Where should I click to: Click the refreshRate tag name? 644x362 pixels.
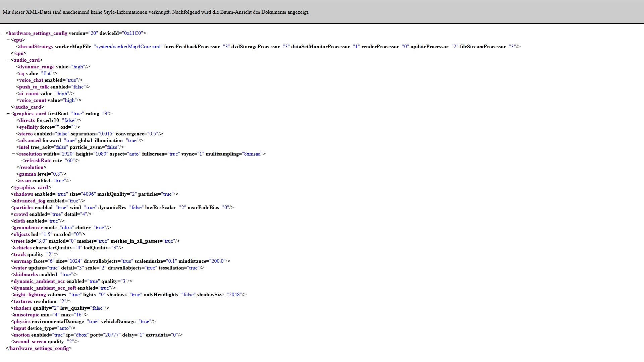(38, 161)
